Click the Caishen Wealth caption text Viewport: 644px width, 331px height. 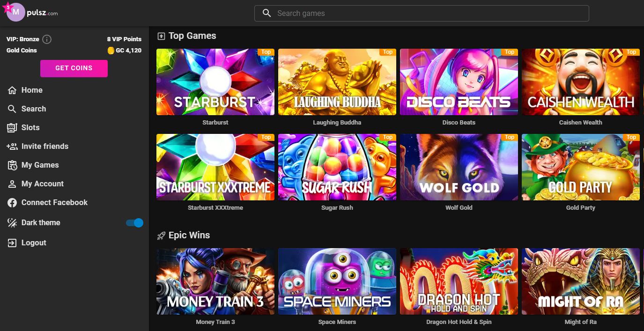coord(581,123)
